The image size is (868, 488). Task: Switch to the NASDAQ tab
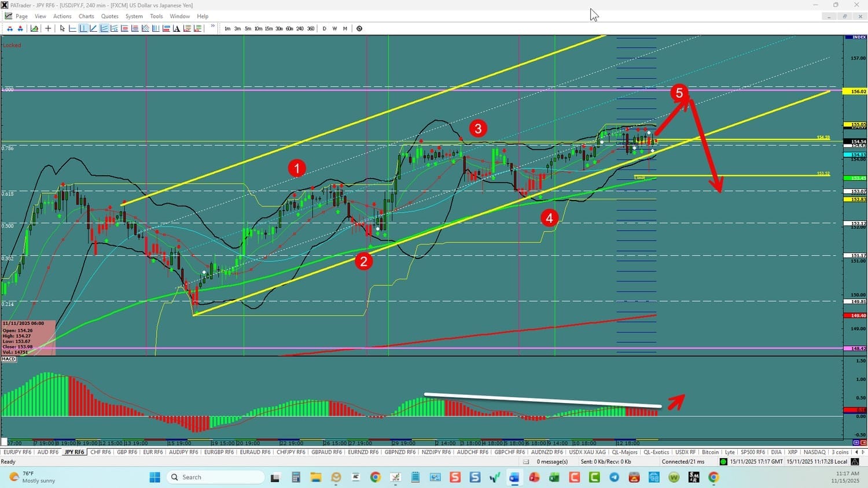pyautogui.click(x=815, y=452)
